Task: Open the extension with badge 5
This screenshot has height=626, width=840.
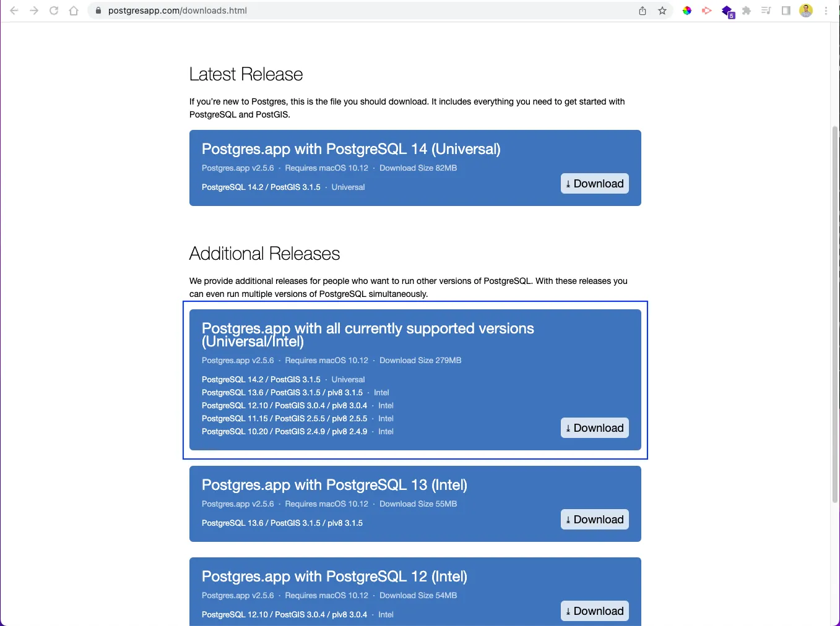Action: (x=728, y=11)
